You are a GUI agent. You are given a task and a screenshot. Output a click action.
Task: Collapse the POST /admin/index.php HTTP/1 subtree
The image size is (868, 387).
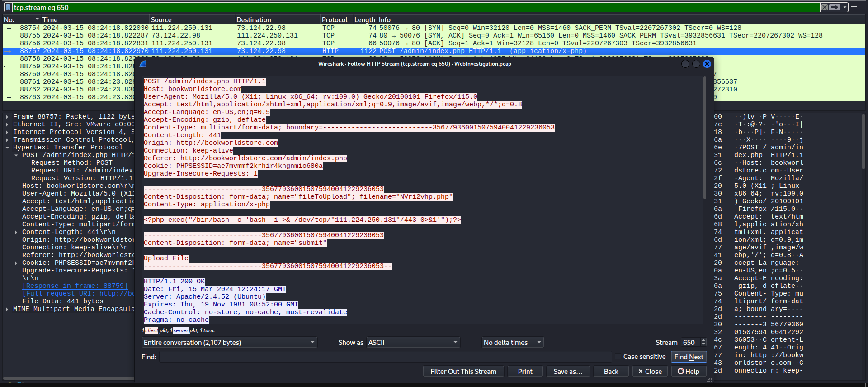point(16,155)
